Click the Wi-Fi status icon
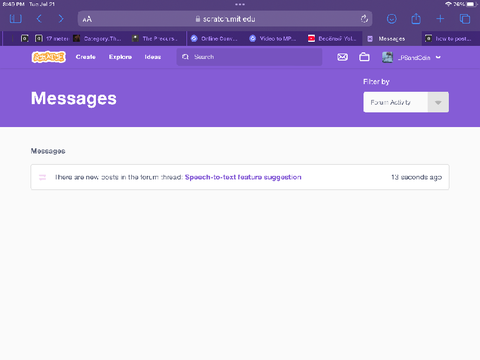 (448, 4)
